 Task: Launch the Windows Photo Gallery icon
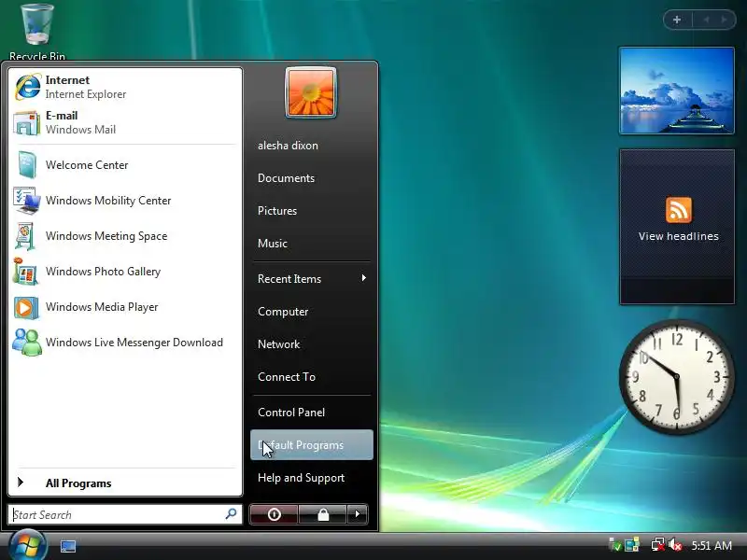pos(26,272)
